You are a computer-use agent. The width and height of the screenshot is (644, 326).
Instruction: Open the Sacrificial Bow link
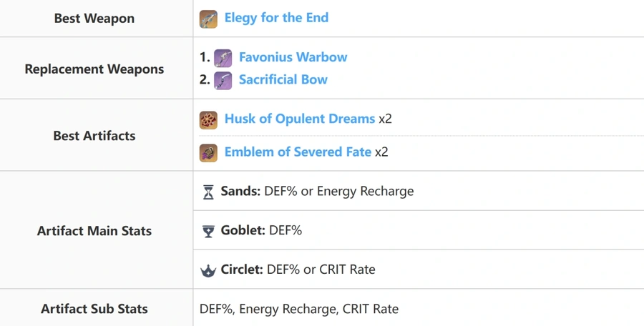click(x=283, y=79)
